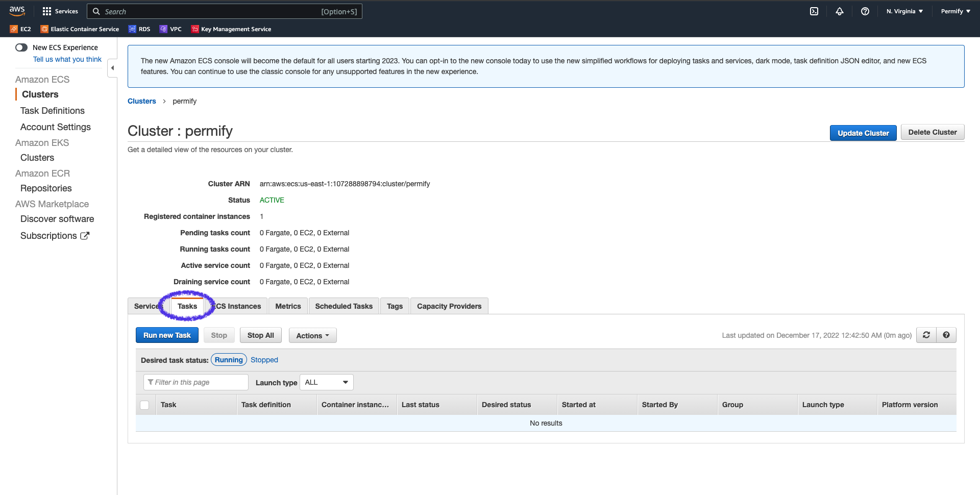Open the Permify account dropdown
The image size is (980, 495).
click(955, 11)
